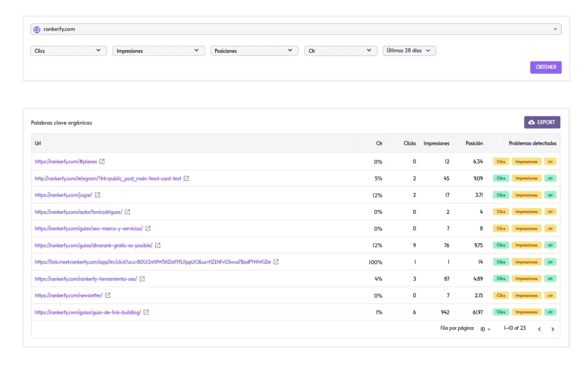The width and height of the screenshot is (588, 382).
Task: Open the guia-de-link-building link
Action: coord(88,312)
